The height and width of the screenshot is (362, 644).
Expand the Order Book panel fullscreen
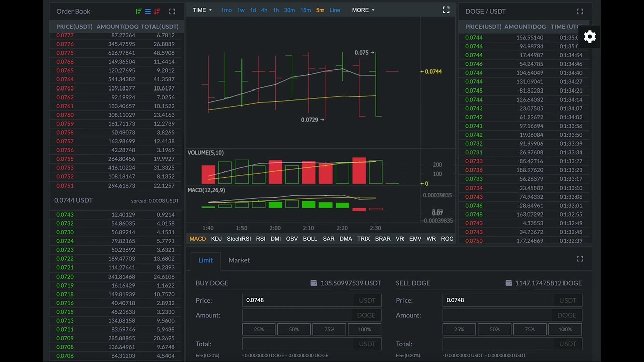point(172,11)
